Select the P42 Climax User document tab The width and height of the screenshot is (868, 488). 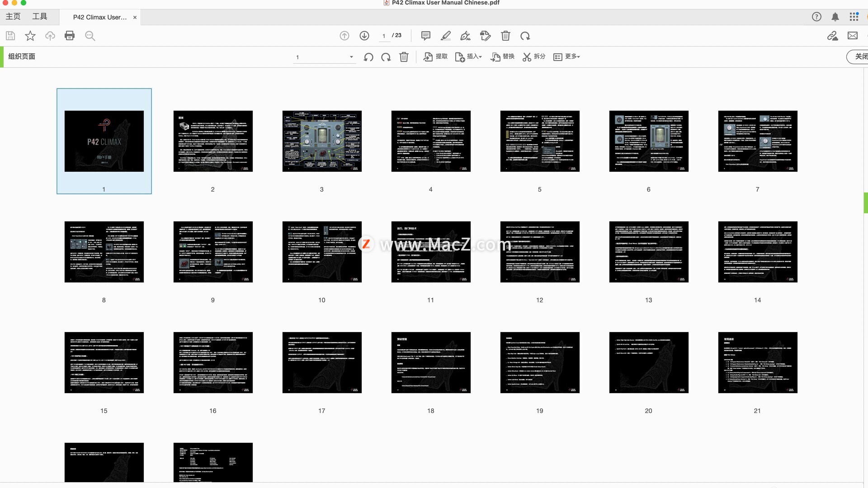(x=100, y=17)
